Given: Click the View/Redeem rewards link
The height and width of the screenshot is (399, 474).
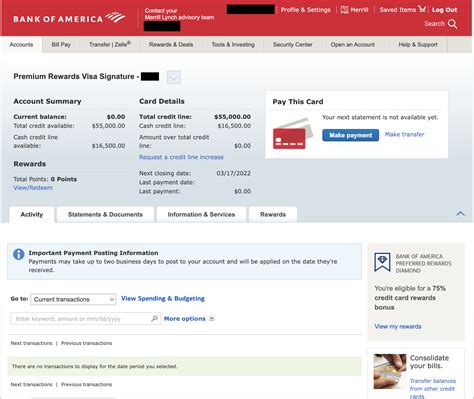Looking at the screenshot, I should [33, 188].
